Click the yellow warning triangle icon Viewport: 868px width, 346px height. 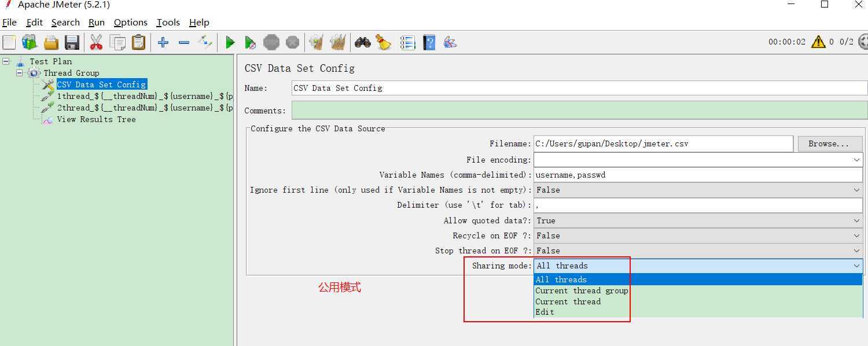[818, 42]
